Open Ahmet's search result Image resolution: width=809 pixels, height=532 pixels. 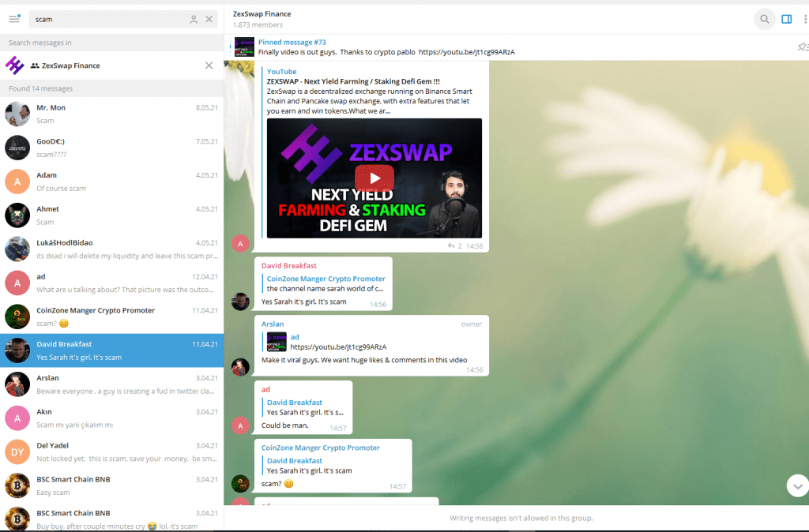click(x=112, y=215)
